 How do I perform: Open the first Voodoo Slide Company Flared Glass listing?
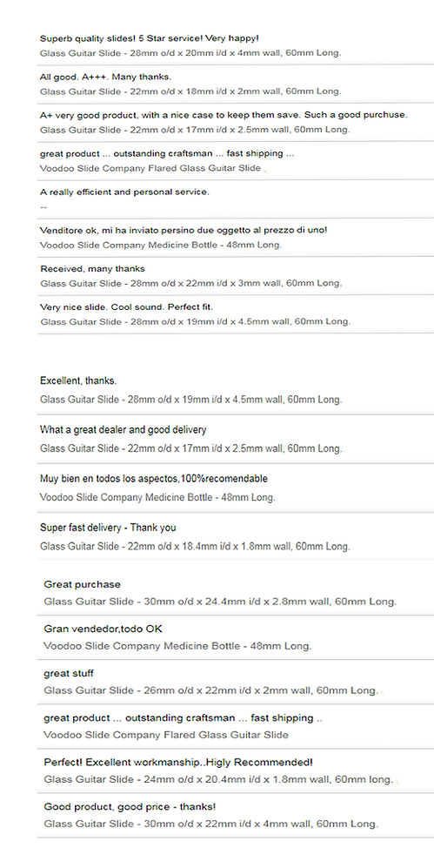(x=150, y=168)
